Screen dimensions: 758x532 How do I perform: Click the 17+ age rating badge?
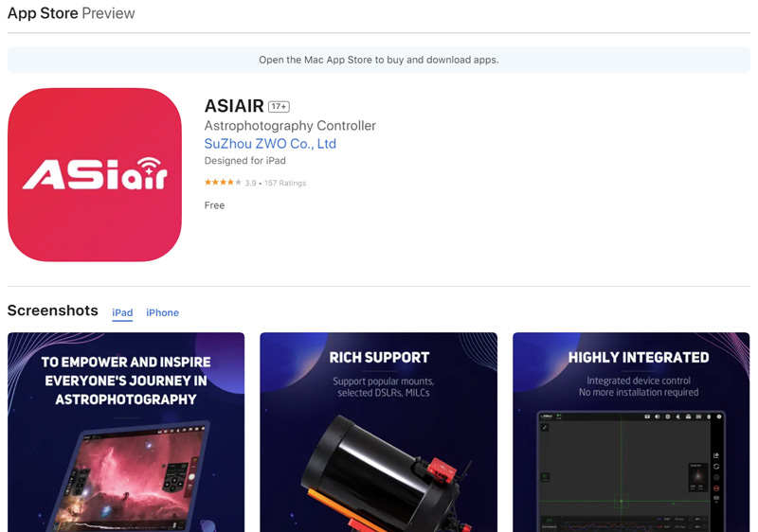[x=279, y=107]
